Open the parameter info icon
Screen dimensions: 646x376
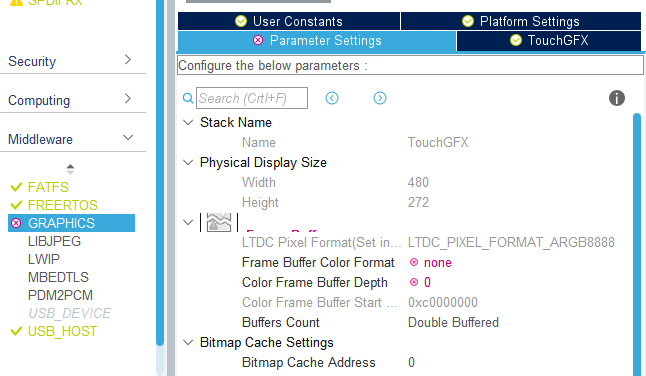click(x=617, y=98)
